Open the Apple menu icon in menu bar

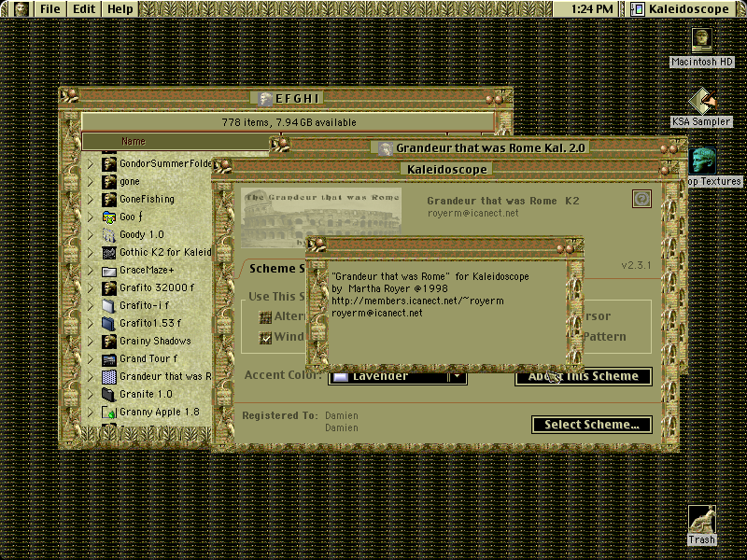(x=21, y=8)
